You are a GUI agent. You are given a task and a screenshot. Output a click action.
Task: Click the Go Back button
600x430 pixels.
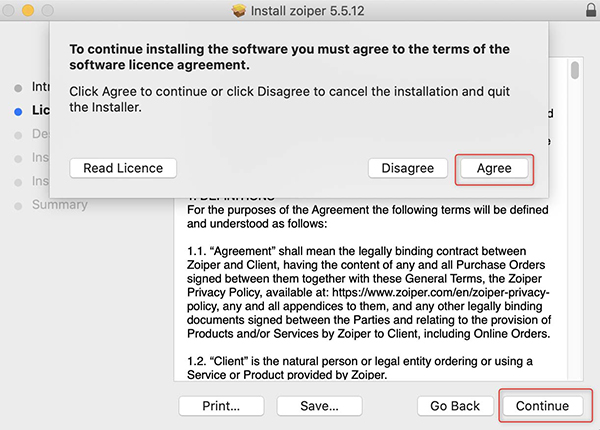coord(455,406)
